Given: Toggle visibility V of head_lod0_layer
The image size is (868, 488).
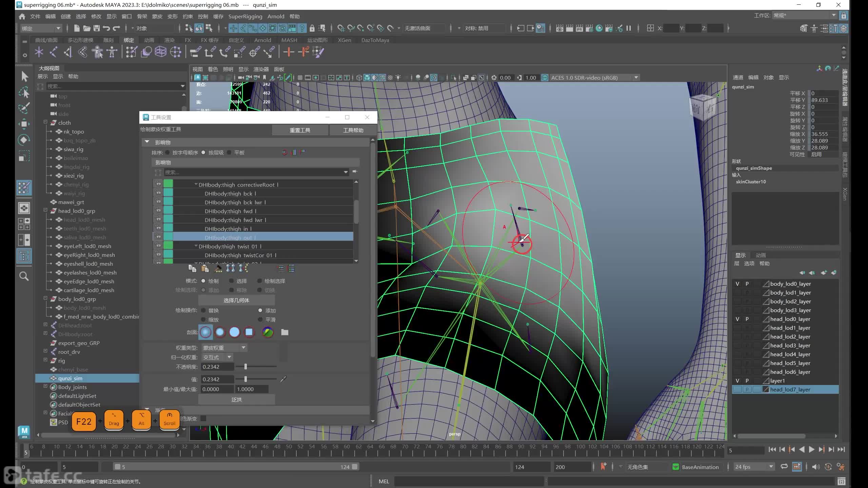Looking at the screenshot, I should pos(737,319).
